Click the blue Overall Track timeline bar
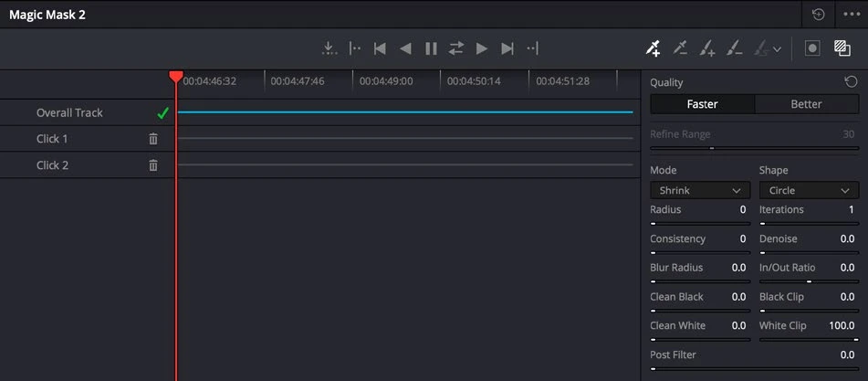 click(x=405, y=112)
